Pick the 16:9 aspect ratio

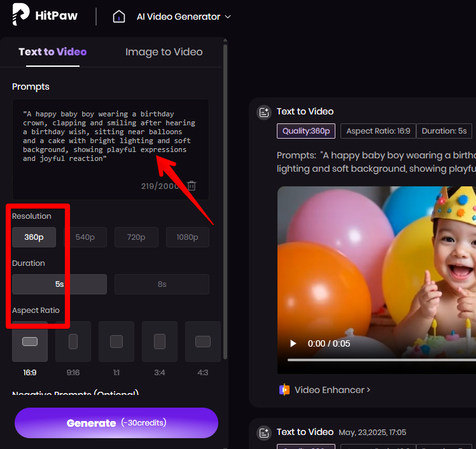pos(30,342)
